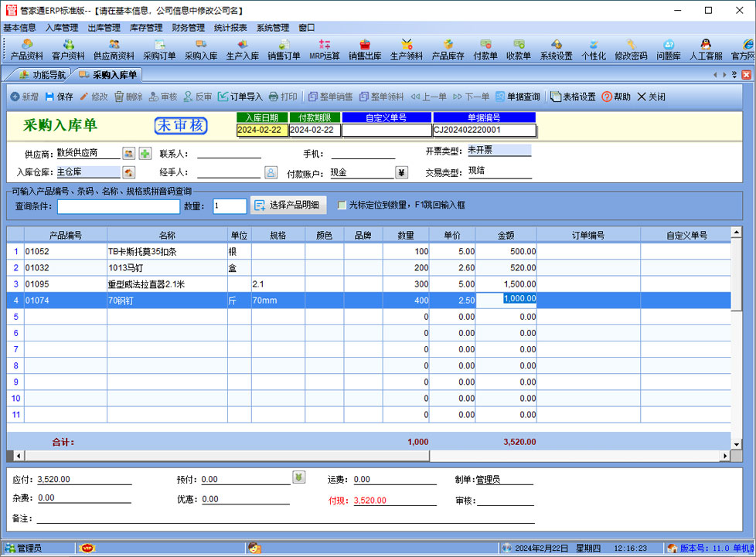
Task: Open 供应商资料 toolbar icon
Action: click(114, 49)
